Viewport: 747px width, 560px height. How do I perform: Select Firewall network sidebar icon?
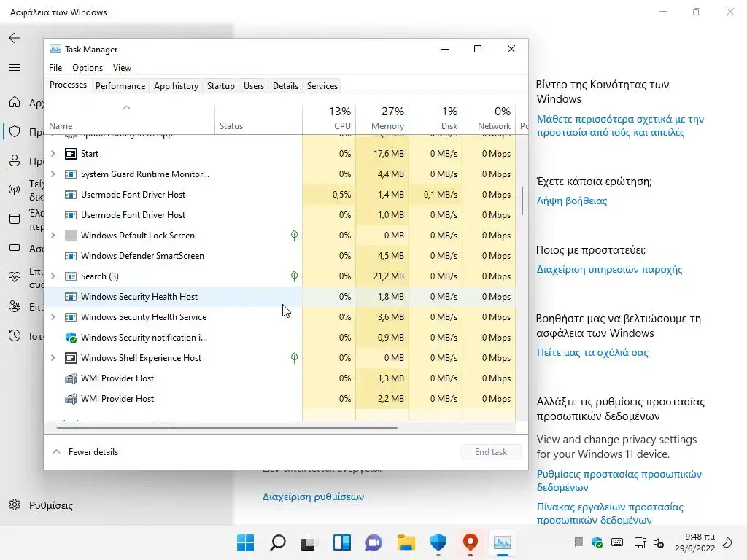click(x=15, y=190)
